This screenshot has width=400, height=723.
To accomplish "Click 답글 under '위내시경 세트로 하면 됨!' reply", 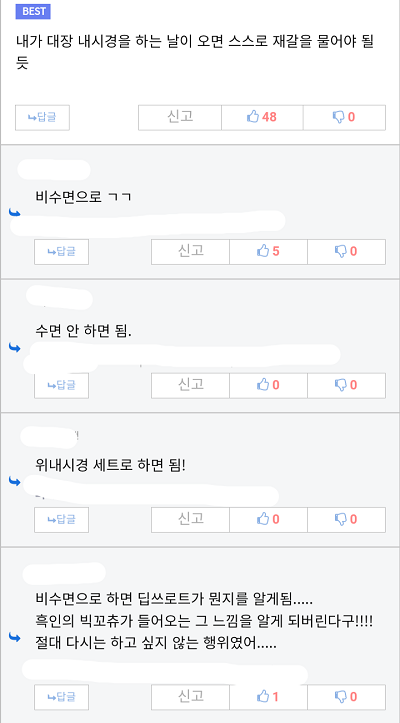I will click(x=61, y=520).
